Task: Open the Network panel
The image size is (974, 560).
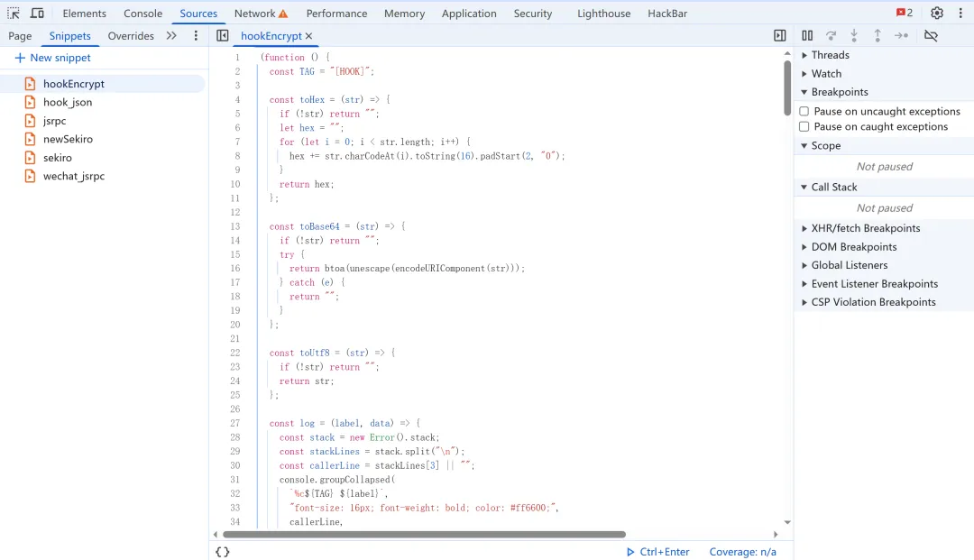Action: click(x=254, y=13)
